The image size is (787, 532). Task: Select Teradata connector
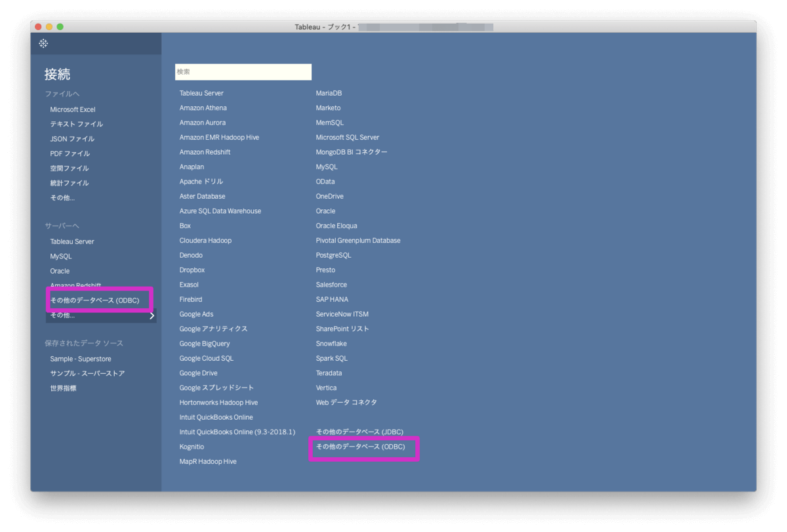point(329,373)
